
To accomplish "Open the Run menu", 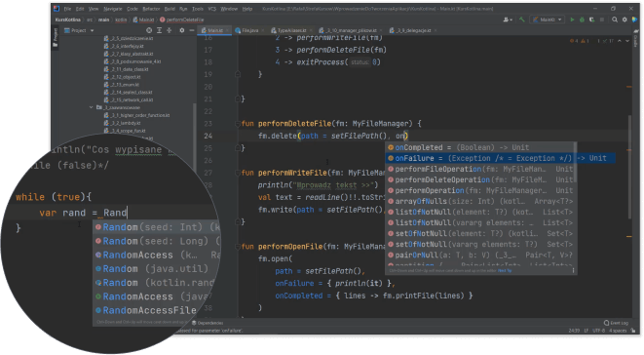I will coord(183,9).
